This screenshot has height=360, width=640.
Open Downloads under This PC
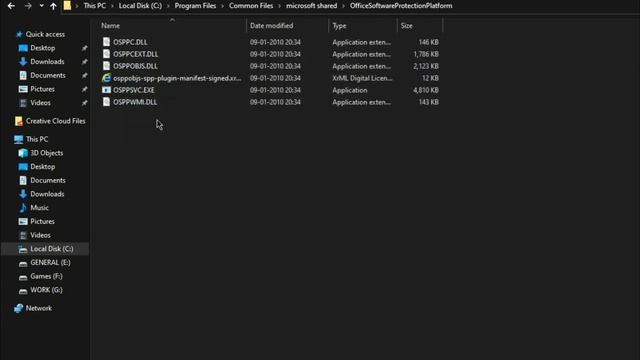pyautogui.click(x=47, y=194)
